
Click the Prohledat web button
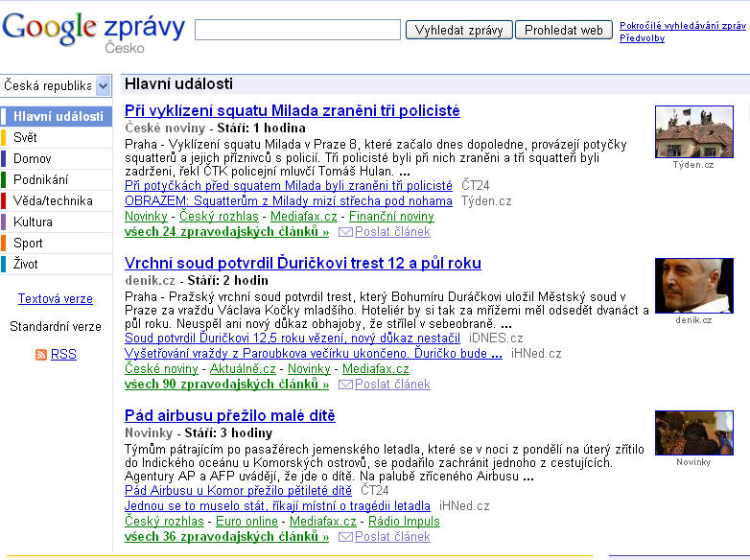point(563,30)
